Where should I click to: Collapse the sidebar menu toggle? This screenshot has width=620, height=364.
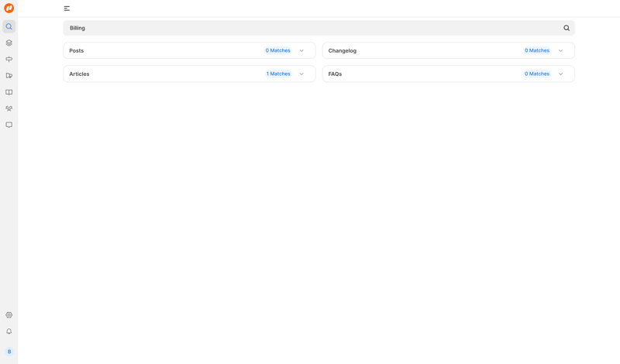67,9
